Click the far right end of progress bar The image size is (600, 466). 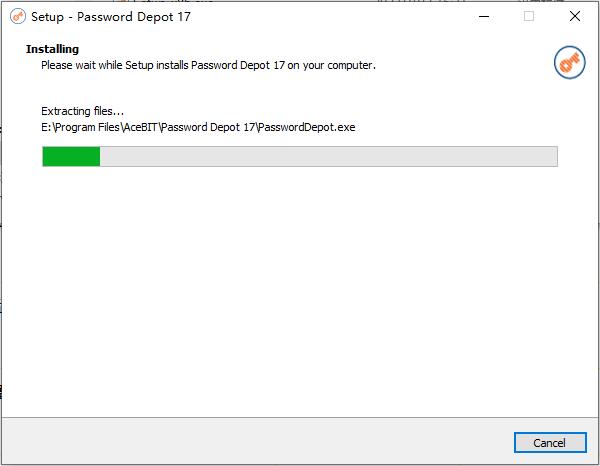pyautogui.click(x=554, y=156)
